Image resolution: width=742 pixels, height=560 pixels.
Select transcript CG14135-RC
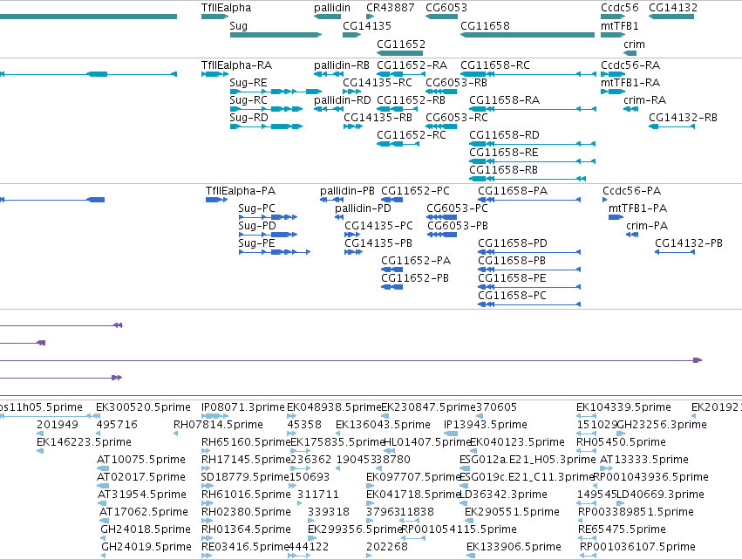pos(352,92)
